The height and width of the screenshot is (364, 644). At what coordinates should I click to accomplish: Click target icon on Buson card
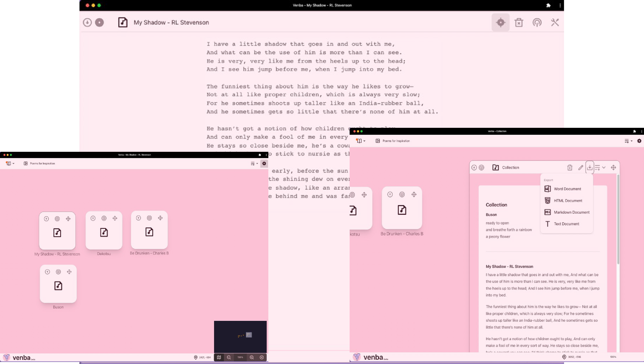[x=58, y=272]
